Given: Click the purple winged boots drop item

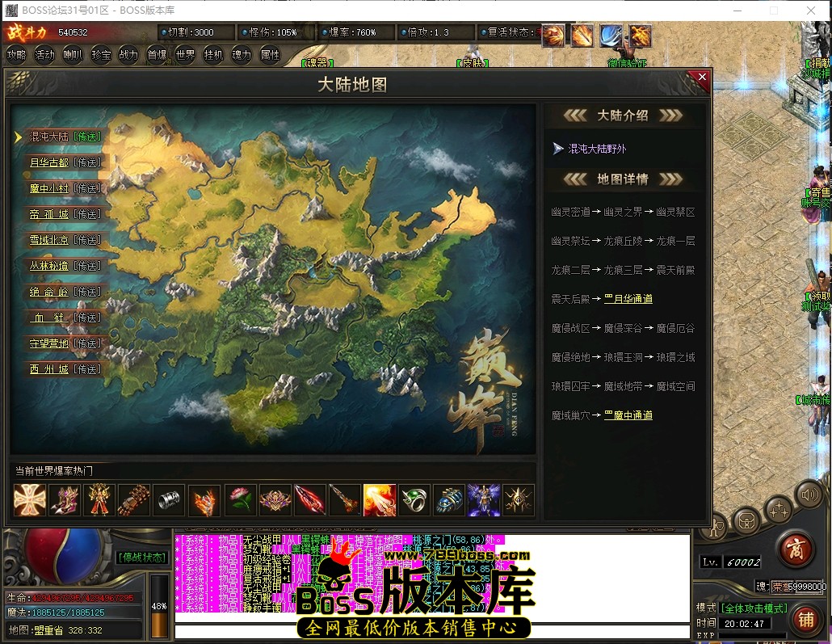Looking at the screenshot, I should click(65, 499).
